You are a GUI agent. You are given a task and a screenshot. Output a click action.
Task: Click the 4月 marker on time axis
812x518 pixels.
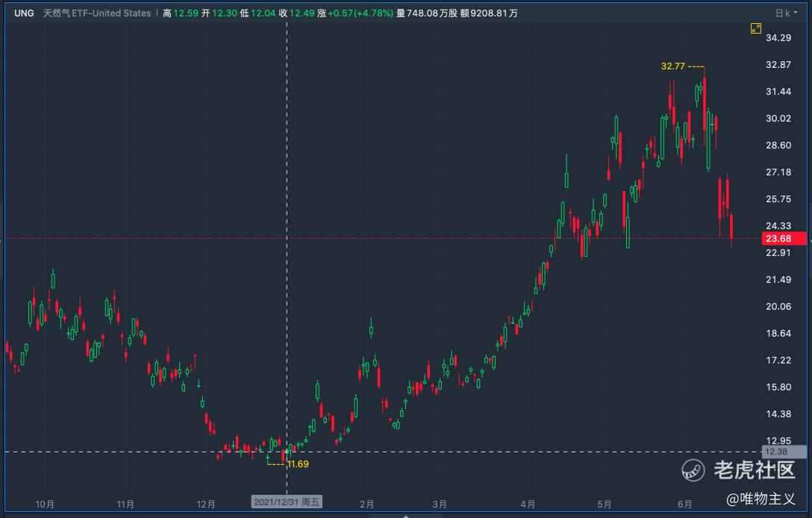[x=528, y=502]
